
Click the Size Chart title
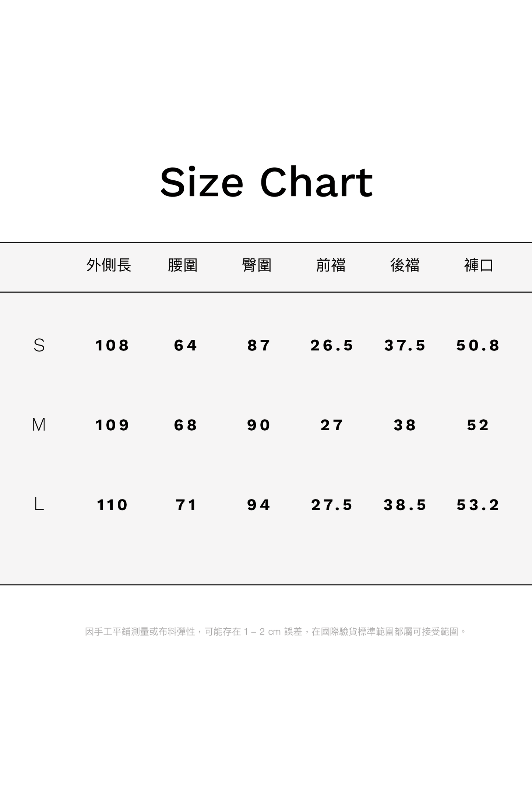pos(266,182)
